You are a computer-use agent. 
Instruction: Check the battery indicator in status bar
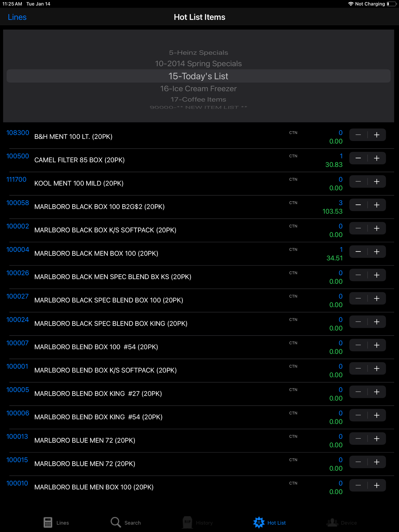[391, 4]
